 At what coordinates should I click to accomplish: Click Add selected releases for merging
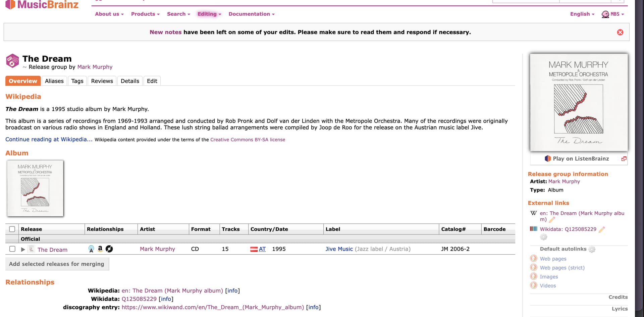tap(57, 264)
